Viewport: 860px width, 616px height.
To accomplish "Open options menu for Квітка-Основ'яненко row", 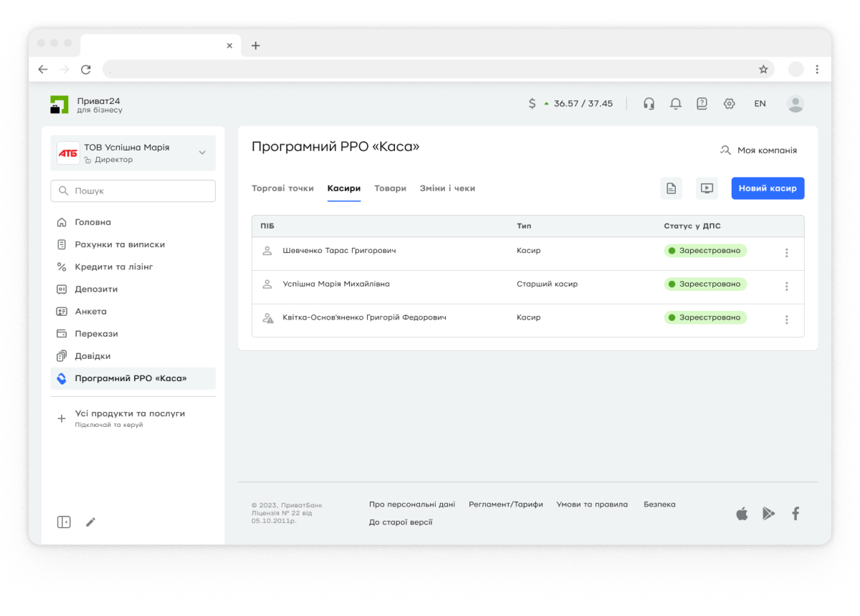I will pos(786,320).
